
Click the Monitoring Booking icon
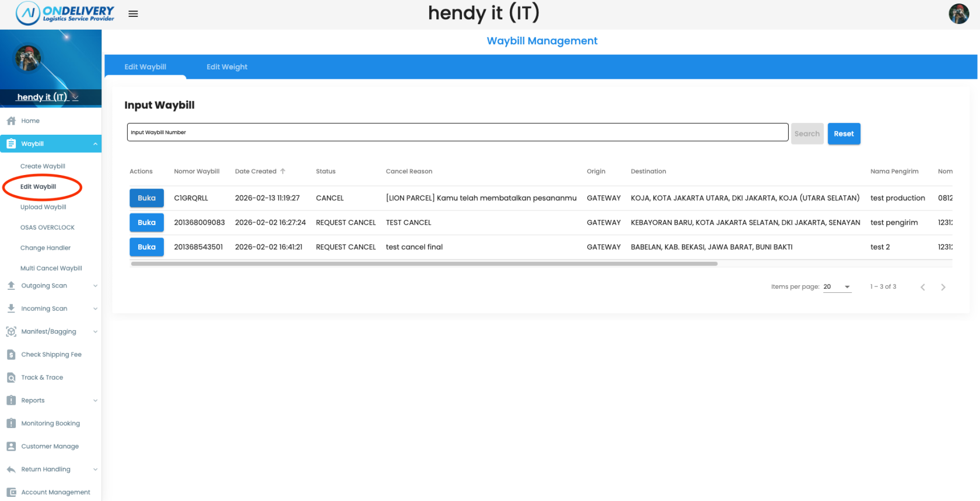pyautogui.click(x=11, y=423)
